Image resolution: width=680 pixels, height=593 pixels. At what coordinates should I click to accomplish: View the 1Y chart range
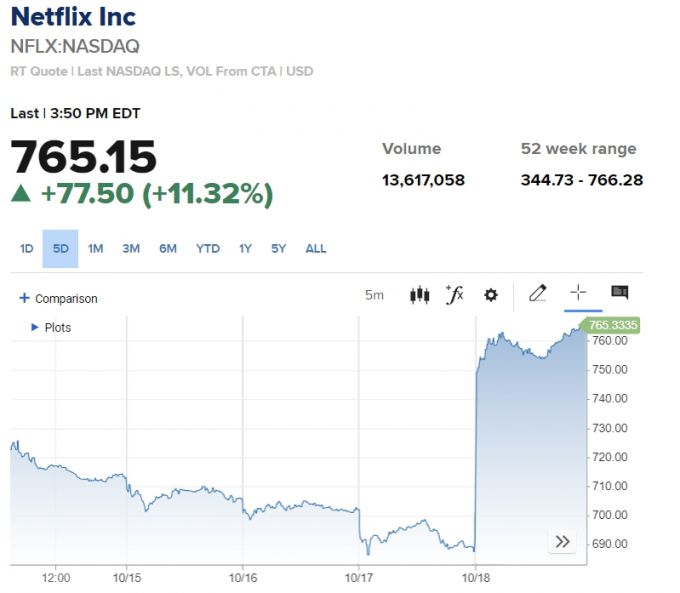(245, 249)
